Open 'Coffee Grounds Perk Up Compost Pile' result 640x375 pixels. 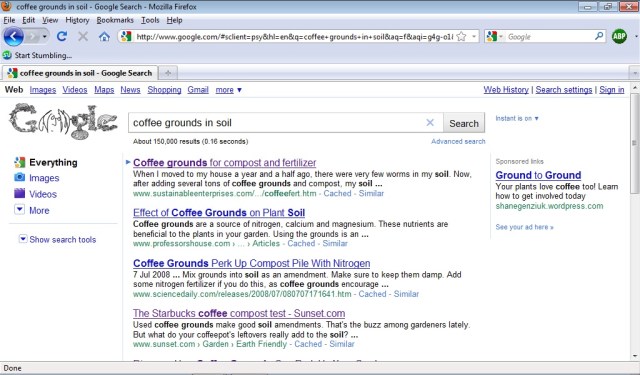click(251, 263)
